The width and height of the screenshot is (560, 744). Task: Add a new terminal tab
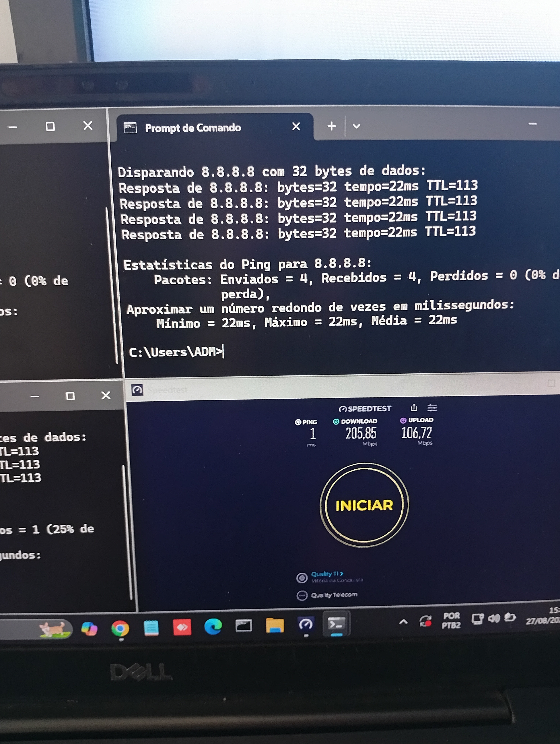[331, 126]
